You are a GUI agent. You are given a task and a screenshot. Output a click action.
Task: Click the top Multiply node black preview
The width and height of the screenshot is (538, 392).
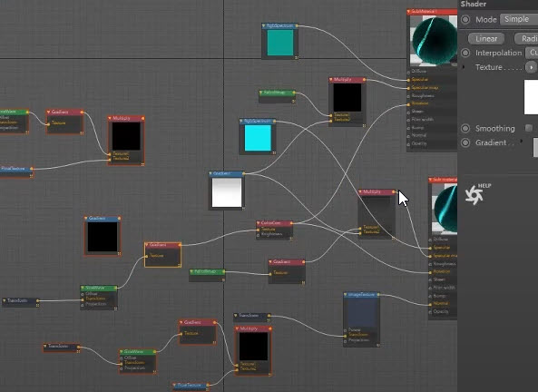(347, 97)
